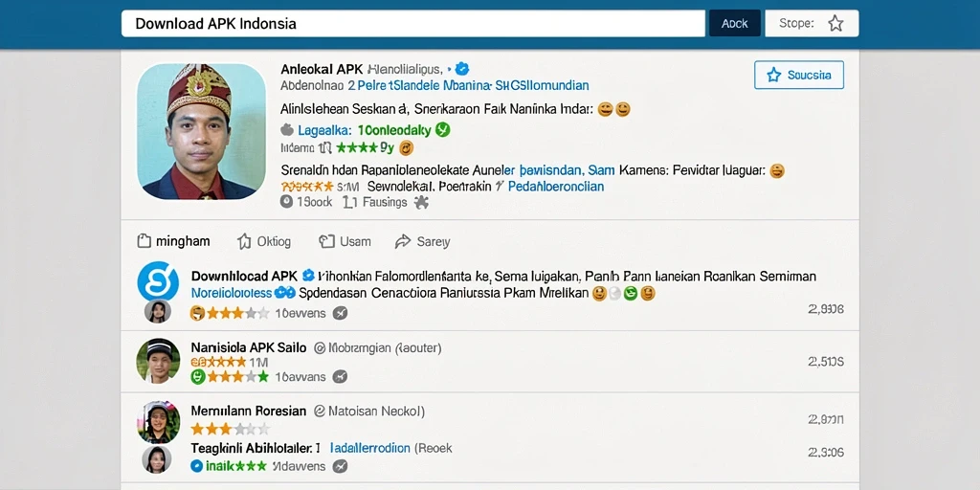Click the blue verified badge beside Anleokal APK
This screenshot has height=490, width=980.
tap(462, 69)
